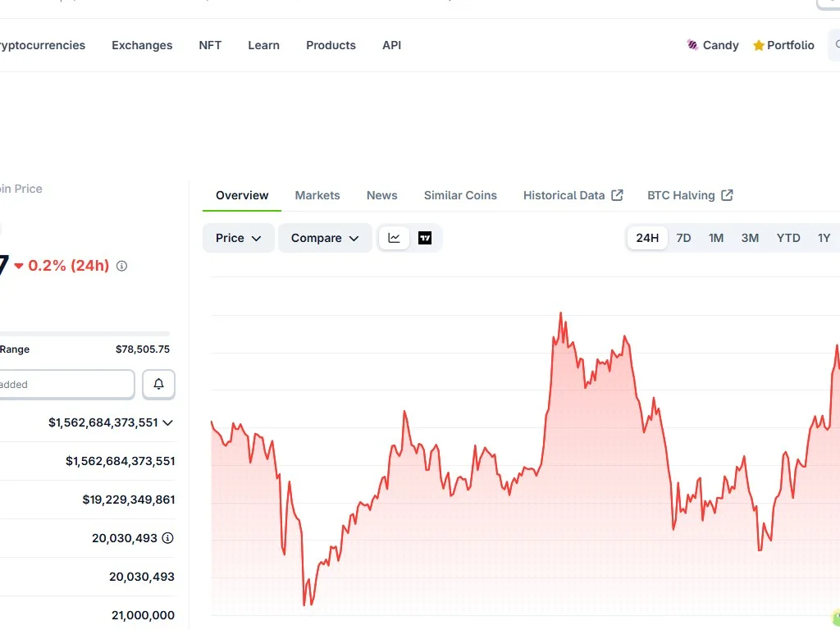Switch to the Similar Coins tab
The width and height of the screenshot is (840, 630).
[x=461, y=195]
